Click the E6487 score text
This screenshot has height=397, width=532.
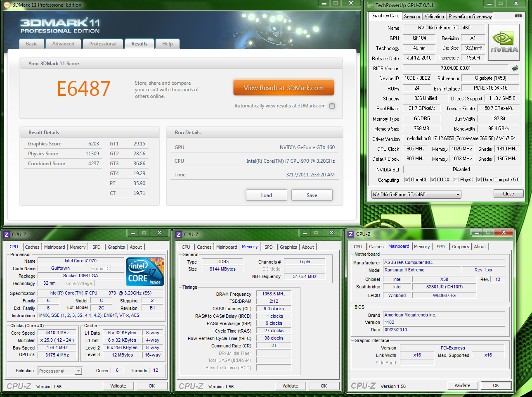coord(84,88)
